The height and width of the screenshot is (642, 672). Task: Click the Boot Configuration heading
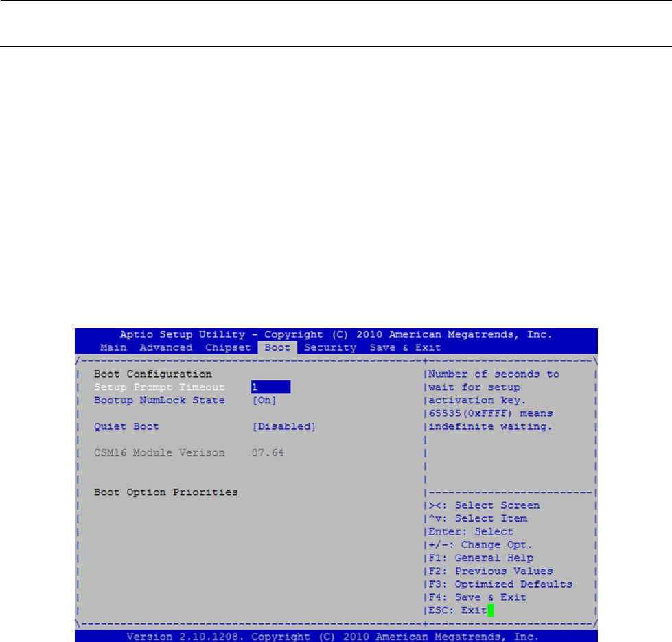152,374
